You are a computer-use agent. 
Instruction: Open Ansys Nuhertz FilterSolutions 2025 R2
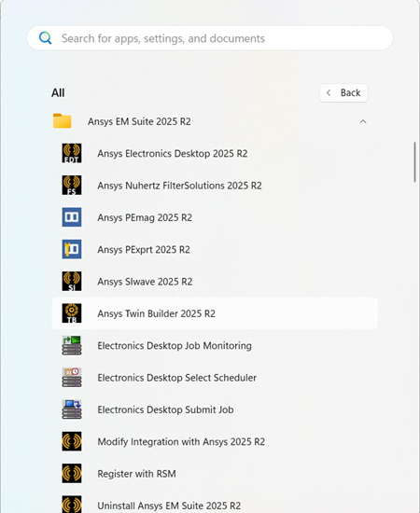click(215, 186)
